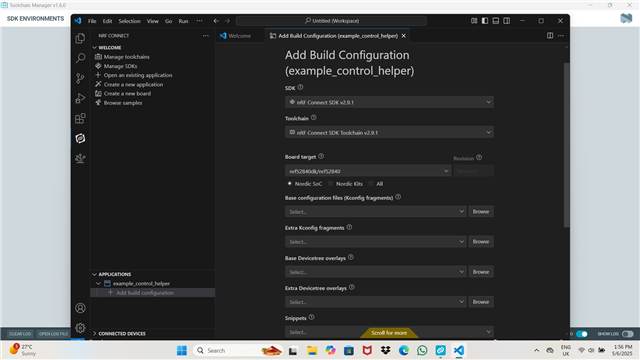Screen dimensions: 640x360
Task: Click the Extra Devicetree overlays help icon
Action: click(352, 287)
